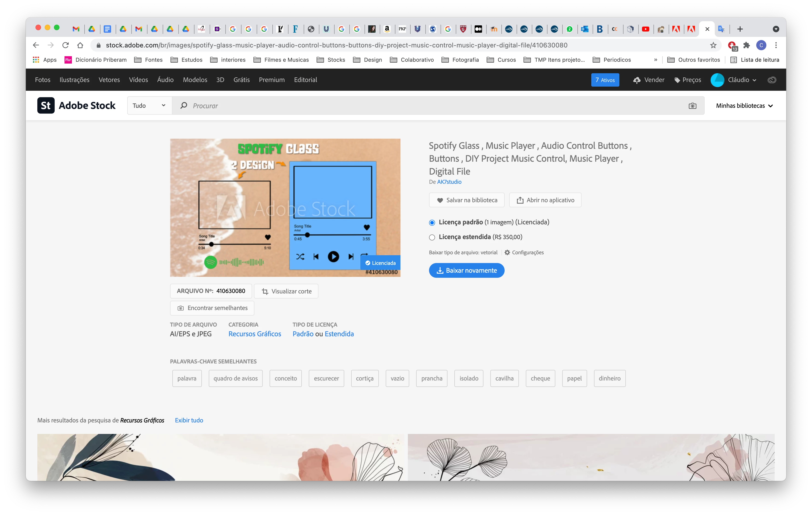Viewport: 812px width, 515px height.
Task: Click the cortiça keyword tag
Action: coord(365,378)
